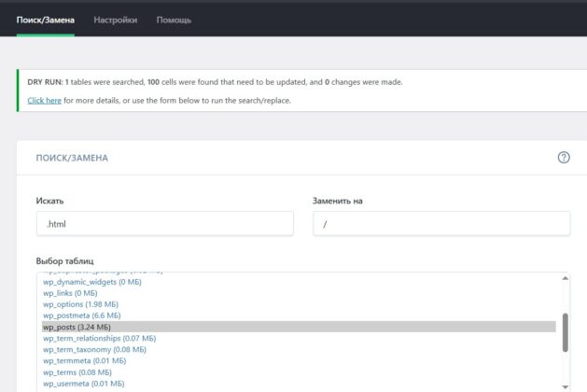Pick wp_terms (0.08 МБ) table

(77, 372)
